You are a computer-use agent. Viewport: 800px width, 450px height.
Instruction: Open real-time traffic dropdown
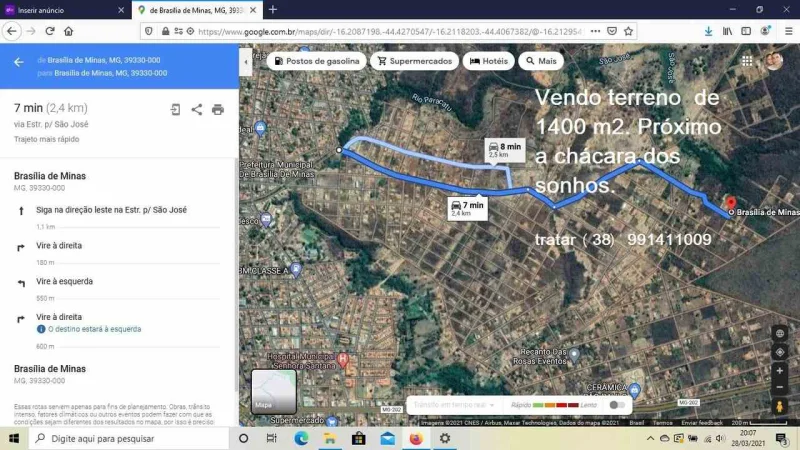click(454, 405)
